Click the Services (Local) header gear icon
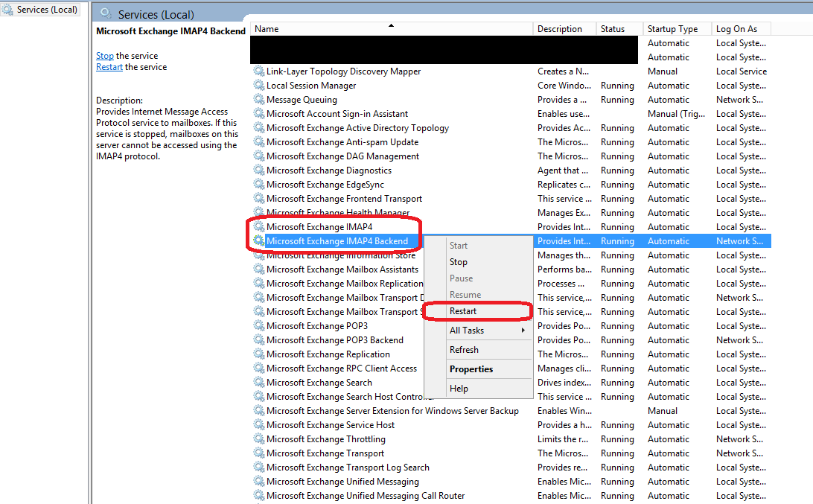 coord(106,13)
